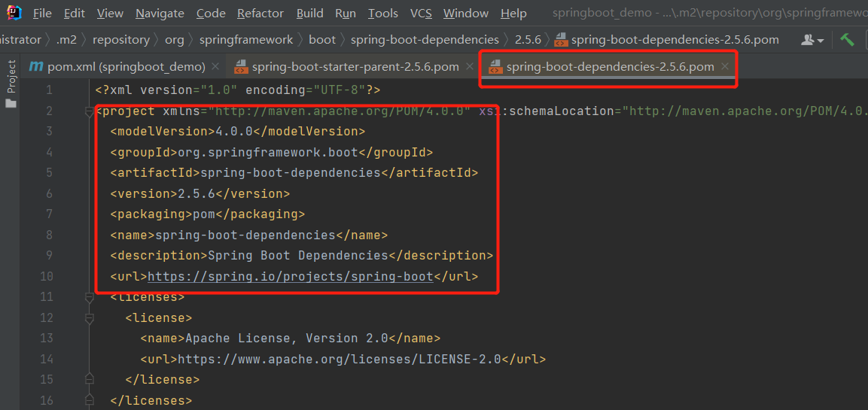Open the Window menu
Viewport: 868px width, 410px height.
466,14
